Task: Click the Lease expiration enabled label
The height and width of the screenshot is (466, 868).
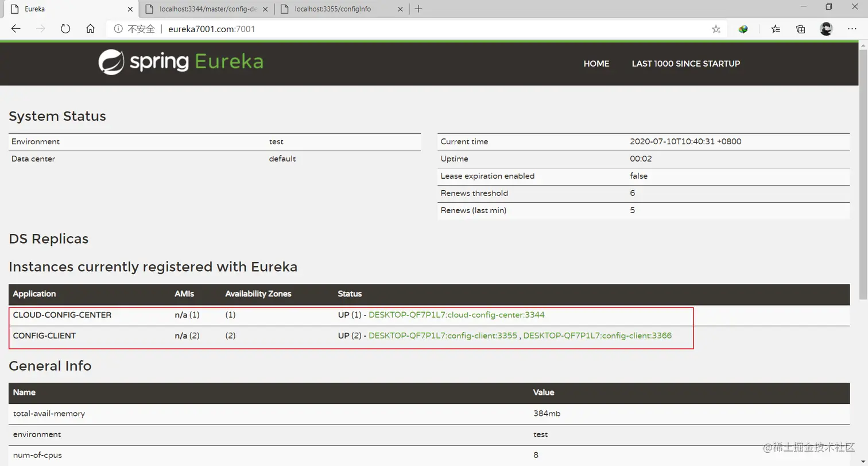Action: click(487, 176)
